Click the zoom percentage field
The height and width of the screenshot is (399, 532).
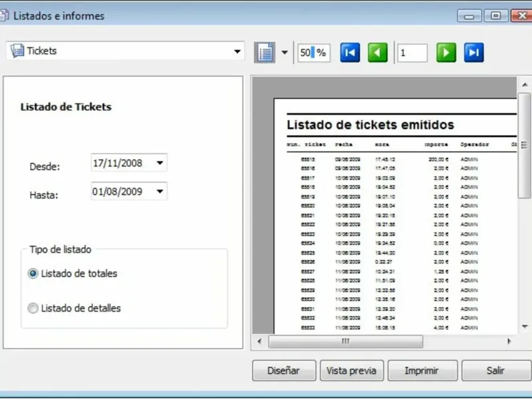click(314, 53)
